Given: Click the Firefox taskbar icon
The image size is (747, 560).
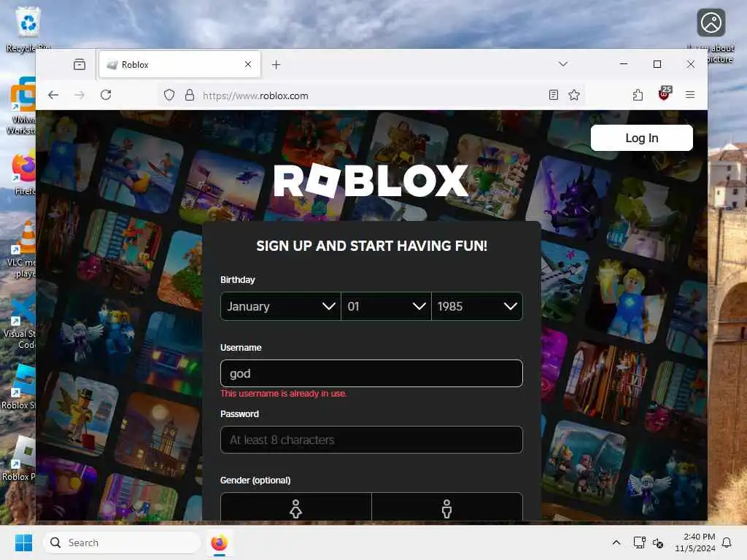Looking at the screenshot, I should tap(219, 542).
